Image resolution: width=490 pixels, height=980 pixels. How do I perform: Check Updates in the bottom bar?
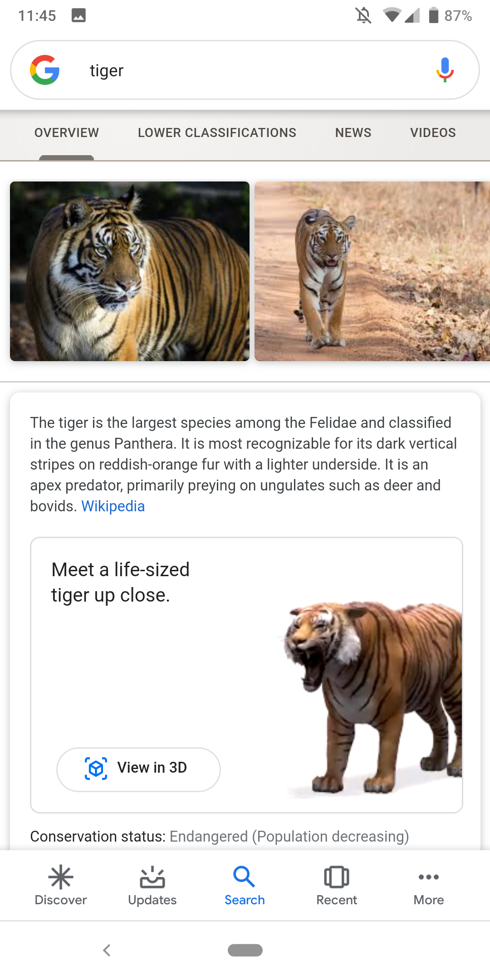point(152,882)
